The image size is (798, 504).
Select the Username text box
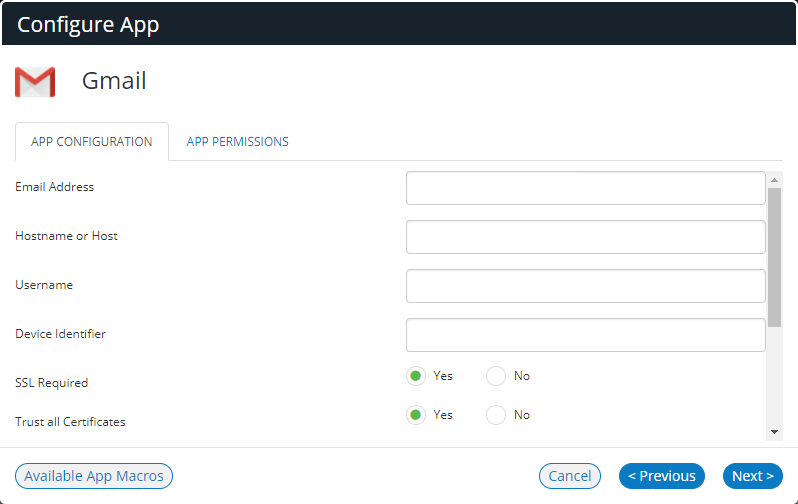click(x=585, y=286)
